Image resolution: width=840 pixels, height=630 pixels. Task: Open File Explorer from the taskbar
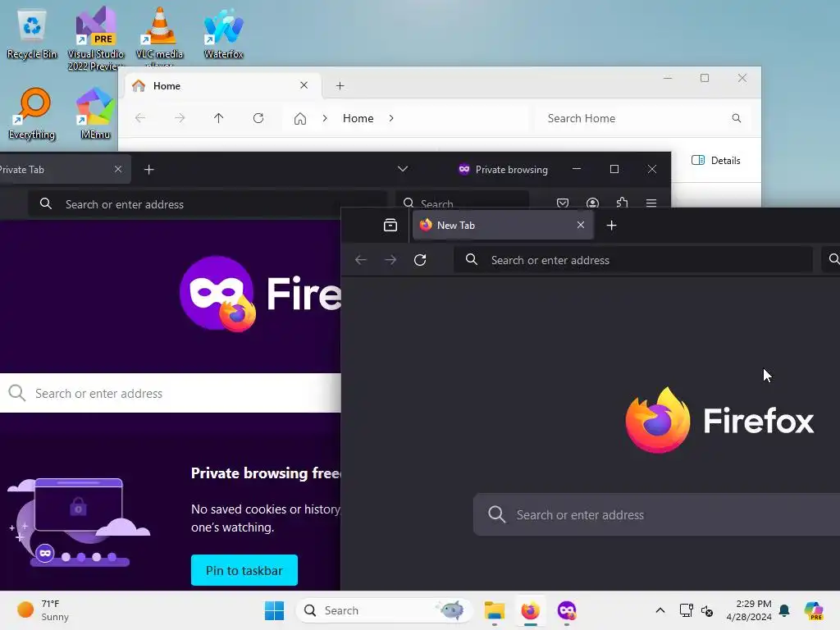pos(495,610)
